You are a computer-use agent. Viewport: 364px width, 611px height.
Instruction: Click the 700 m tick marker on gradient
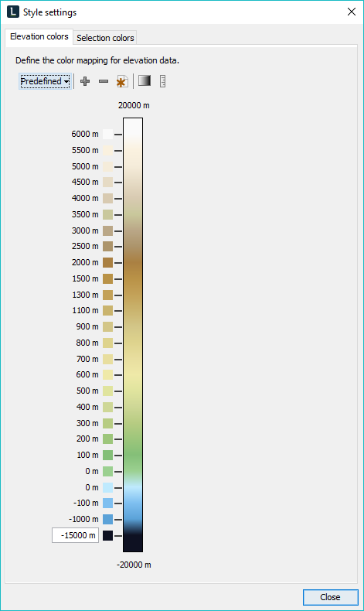118,359
